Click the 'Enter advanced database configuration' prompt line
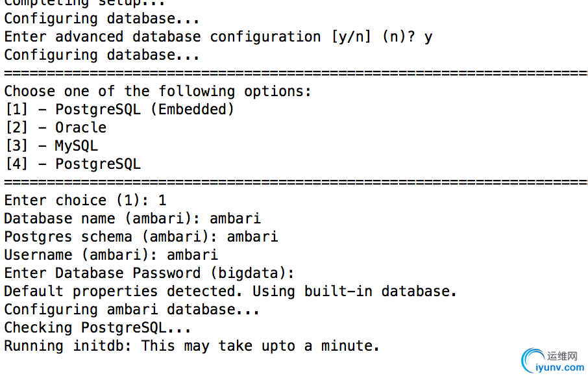 click(218, 37)
